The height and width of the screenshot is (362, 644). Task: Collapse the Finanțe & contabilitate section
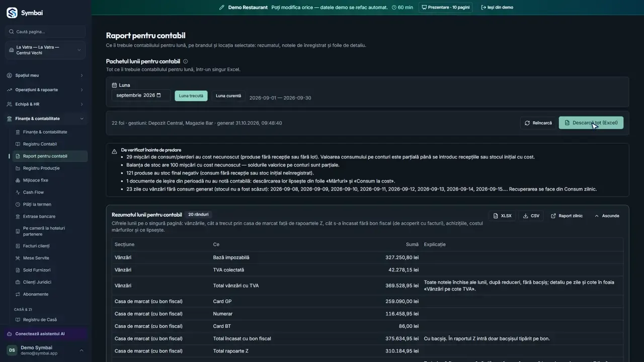[45, 119]
